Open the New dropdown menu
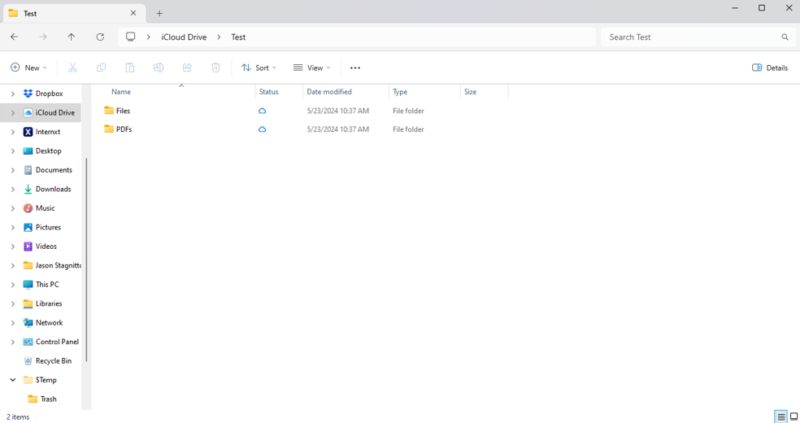The width and height of the screenshot is (800, 423). 29,67
